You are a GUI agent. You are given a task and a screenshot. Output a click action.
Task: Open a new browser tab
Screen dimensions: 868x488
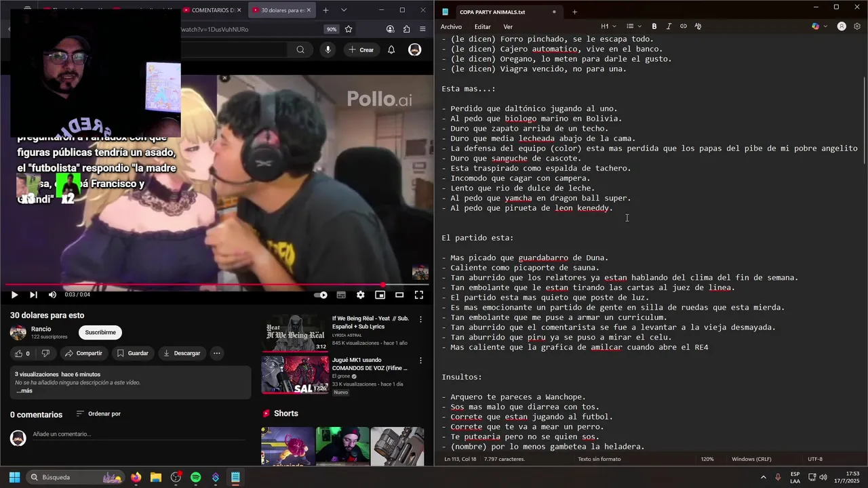point(325,10)
